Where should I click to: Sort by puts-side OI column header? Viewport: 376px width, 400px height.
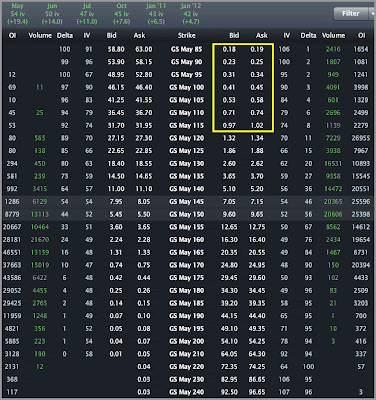pyautogui.click(x=362, y=35)
